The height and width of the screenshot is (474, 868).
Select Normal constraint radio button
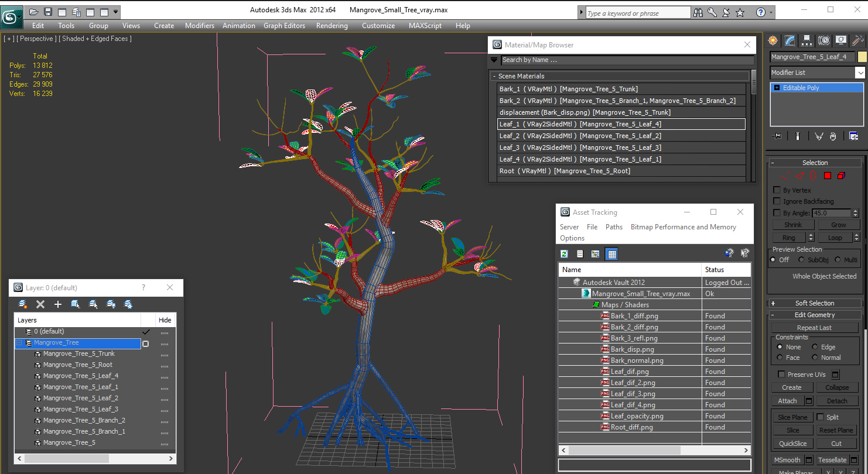point(815,358)
